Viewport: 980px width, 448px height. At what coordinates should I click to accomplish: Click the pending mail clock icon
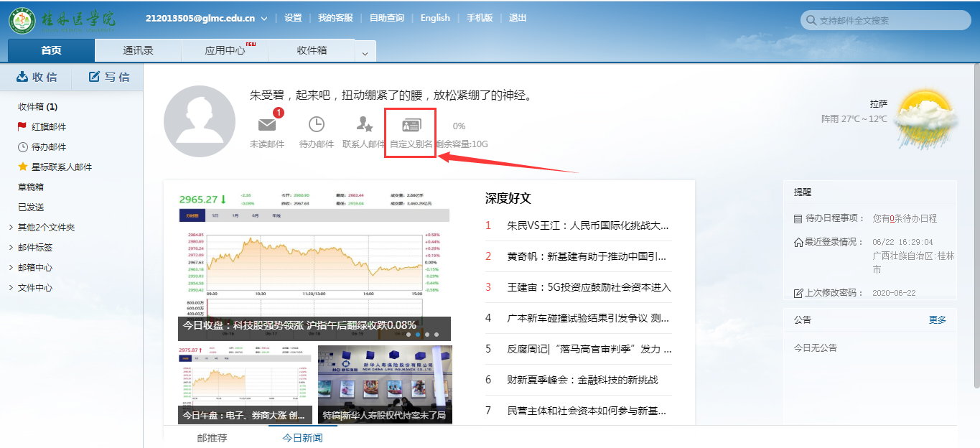(x=316, y=125)
